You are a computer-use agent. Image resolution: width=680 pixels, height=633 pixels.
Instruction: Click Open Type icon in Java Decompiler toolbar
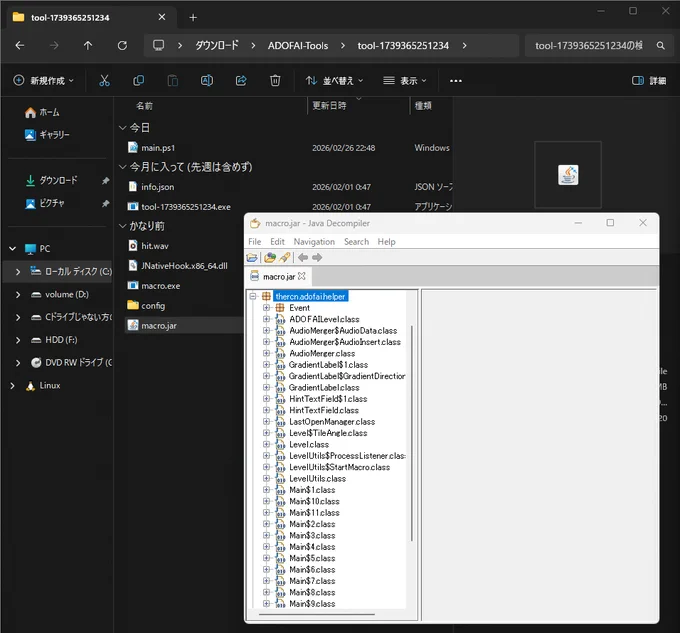[270, 258]
